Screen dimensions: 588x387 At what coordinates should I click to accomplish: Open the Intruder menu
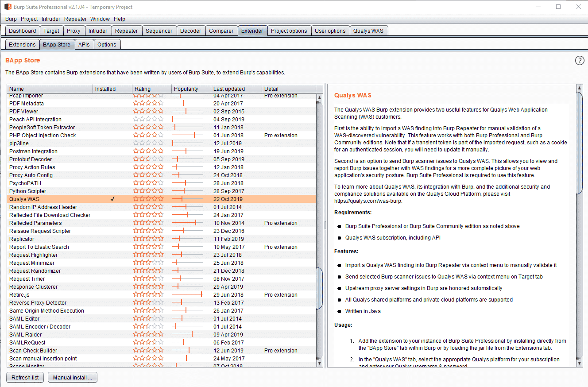(51, 19)
